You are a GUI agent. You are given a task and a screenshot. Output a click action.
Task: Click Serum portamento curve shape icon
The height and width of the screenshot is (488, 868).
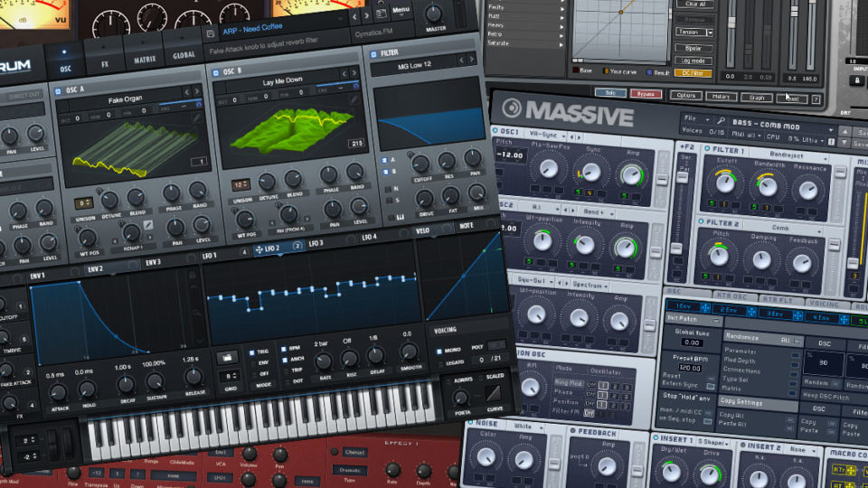[x=493, y=394]
